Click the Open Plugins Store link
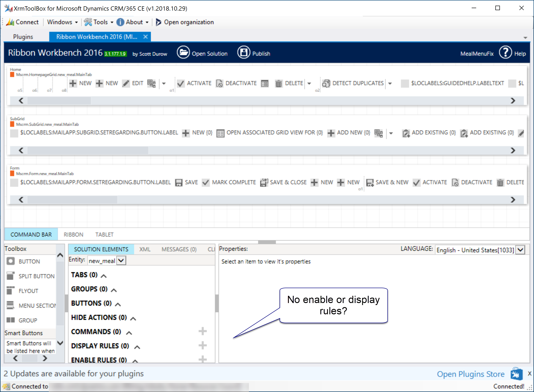 click(471, 374)
